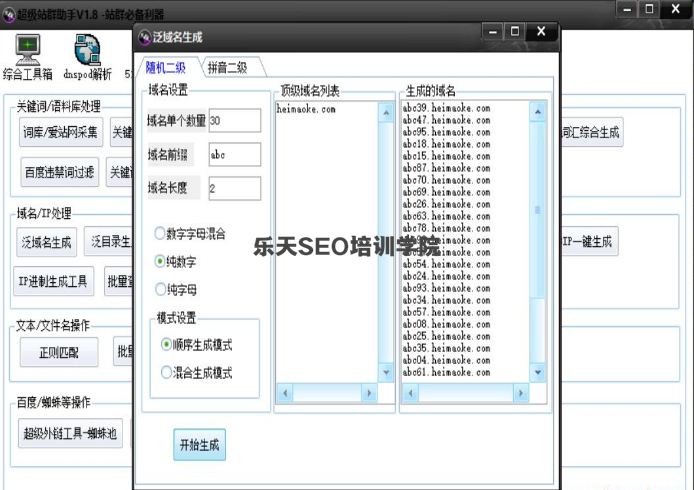
Task: Click the IP一键生成 button in main window
Action: pyautogui.click(x=590, y=241)
